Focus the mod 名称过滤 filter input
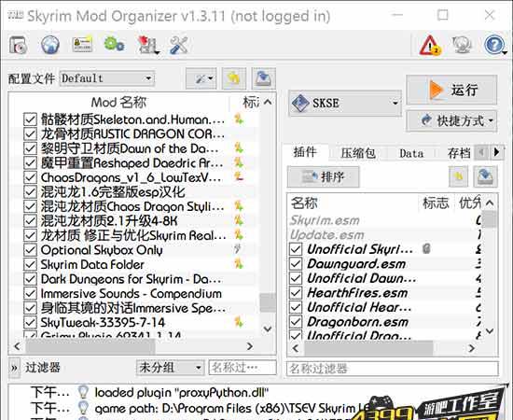Screen dimensions: 513x420 [243, 368]
